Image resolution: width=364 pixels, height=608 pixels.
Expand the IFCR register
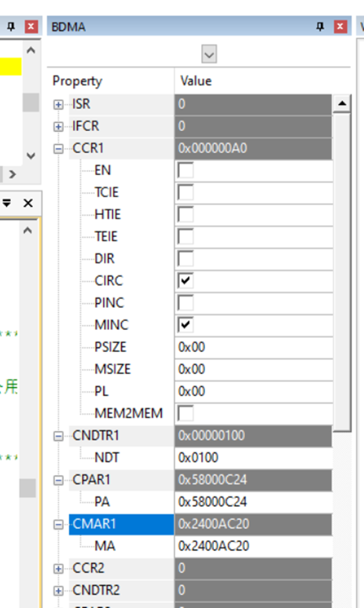(x=59, y=127)
